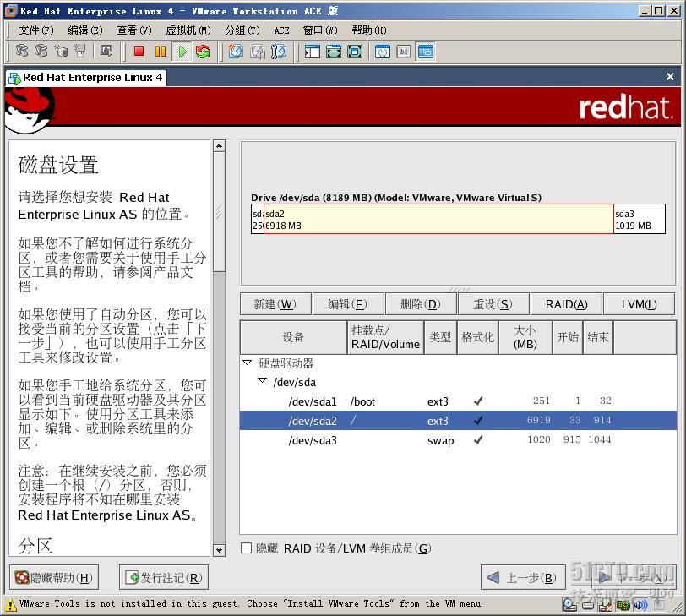
Task: Click the new package box toolbar icon
Action: [x=61, y=51]
